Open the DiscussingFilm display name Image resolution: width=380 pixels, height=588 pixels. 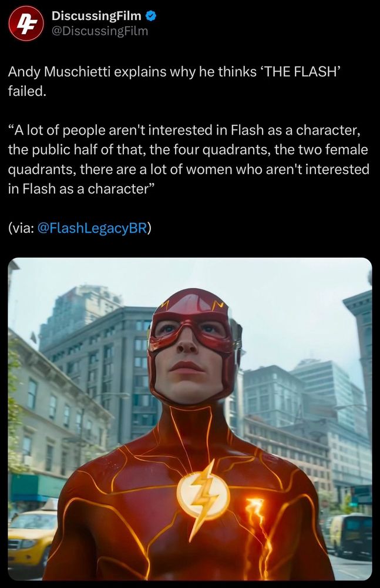[96, 16]
